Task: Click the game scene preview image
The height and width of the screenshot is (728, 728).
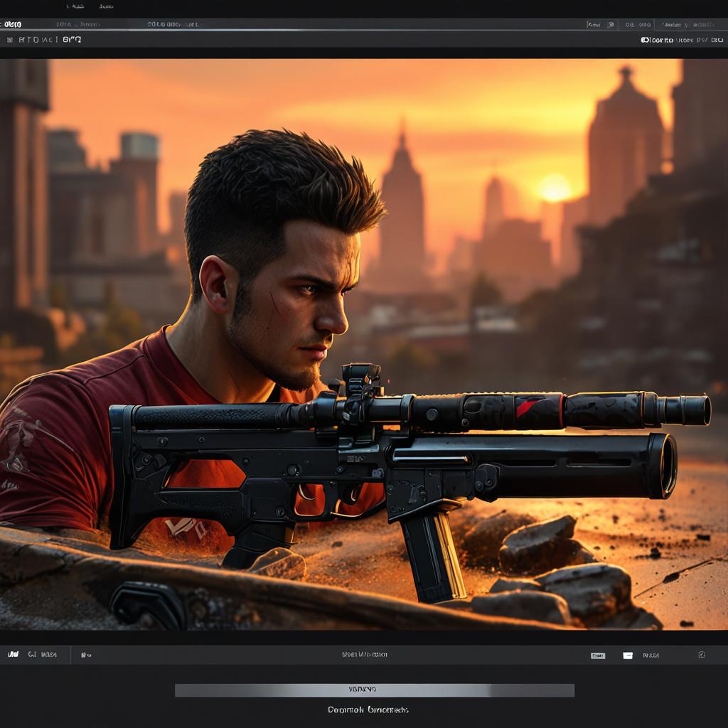Action: pos(364,344)
